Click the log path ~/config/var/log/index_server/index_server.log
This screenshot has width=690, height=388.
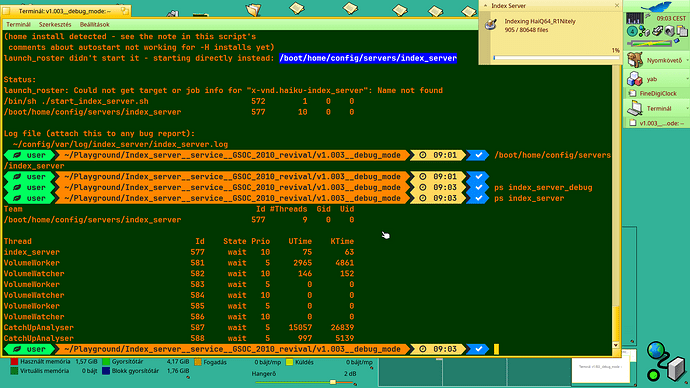121,144
